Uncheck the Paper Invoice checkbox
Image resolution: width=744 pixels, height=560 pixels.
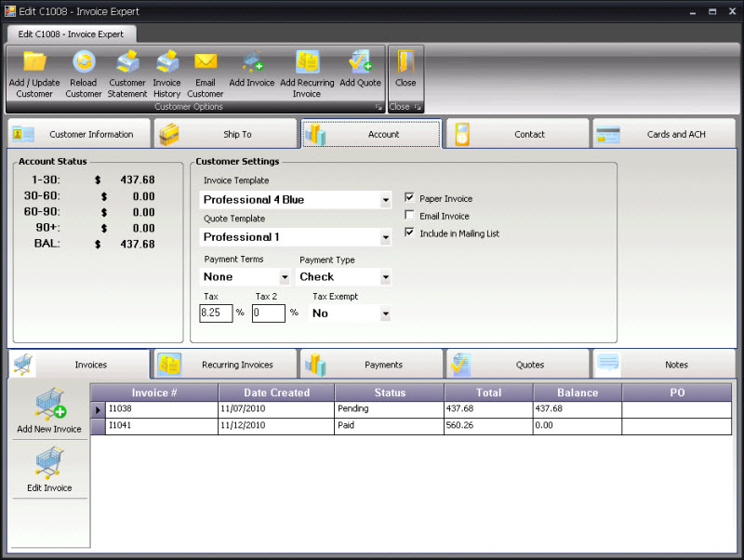tap(409, 197)
